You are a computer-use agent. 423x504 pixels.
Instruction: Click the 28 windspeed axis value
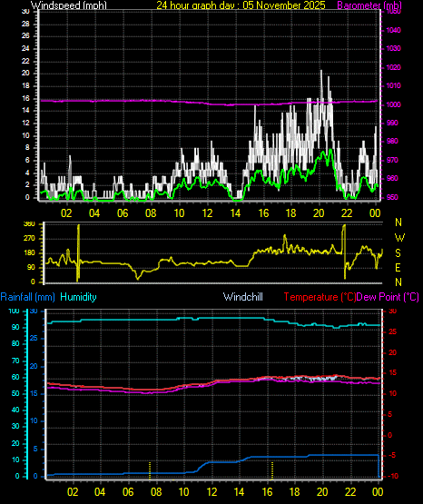click(25, 25)
